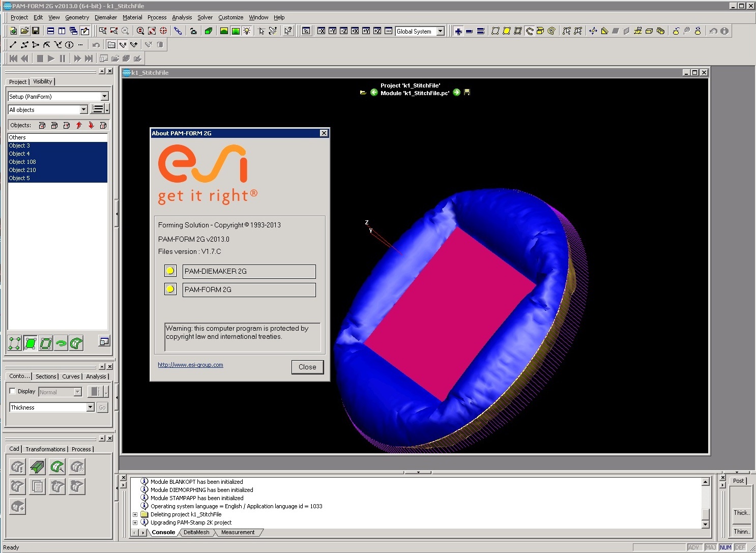Switch to the Measurement console tab
The width and height of the screenshot is (756, 553).
click(x=238, y=532)
